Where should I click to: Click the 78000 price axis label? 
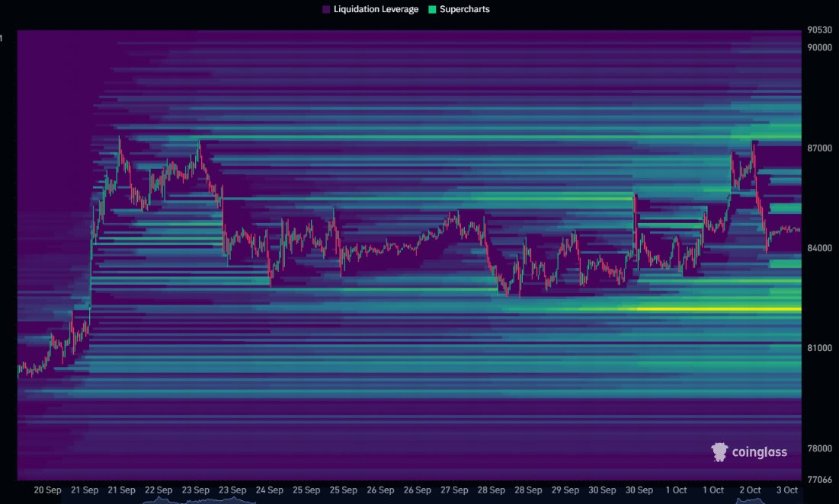coord(820,448)
